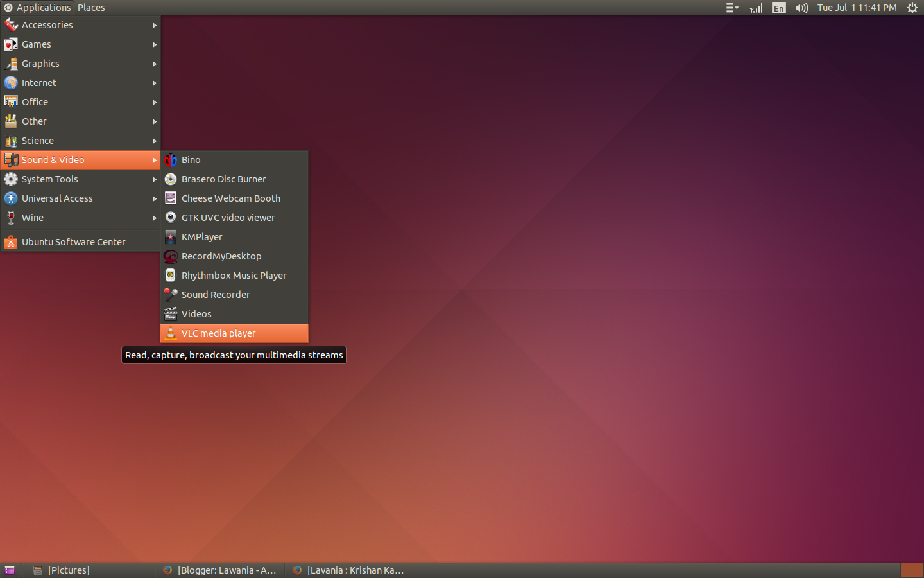Expand the Science submenu arrow
This screenshot has width=924, height=578.
(x=155, y=141)
